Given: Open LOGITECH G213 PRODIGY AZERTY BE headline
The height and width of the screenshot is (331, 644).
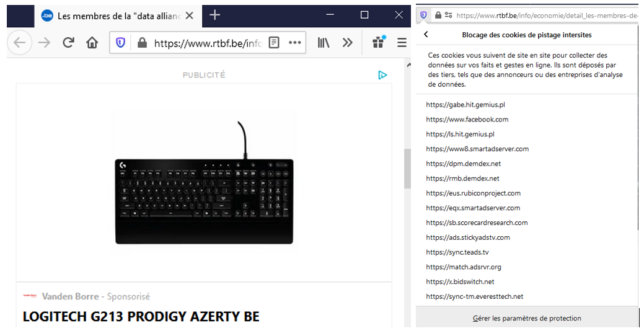Looking at the screenshot, I should click(x=141, y=317).
